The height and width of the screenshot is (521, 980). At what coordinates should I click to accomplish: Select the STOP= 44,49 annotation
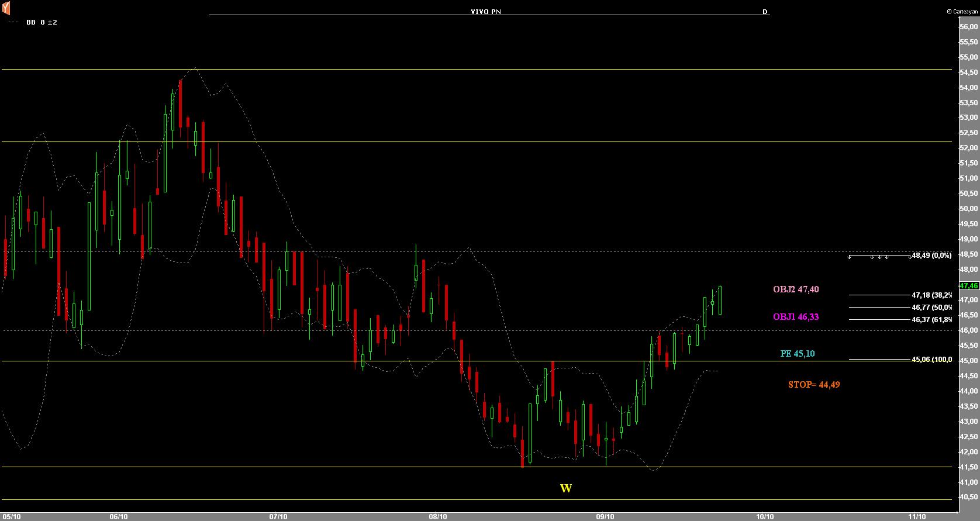814,385
